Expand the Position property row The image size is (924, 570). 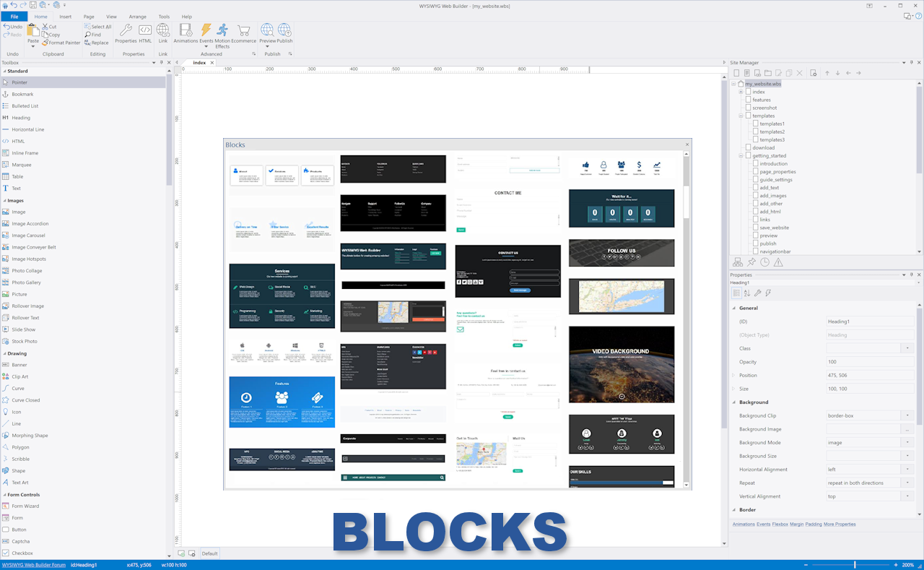(733, 376)
